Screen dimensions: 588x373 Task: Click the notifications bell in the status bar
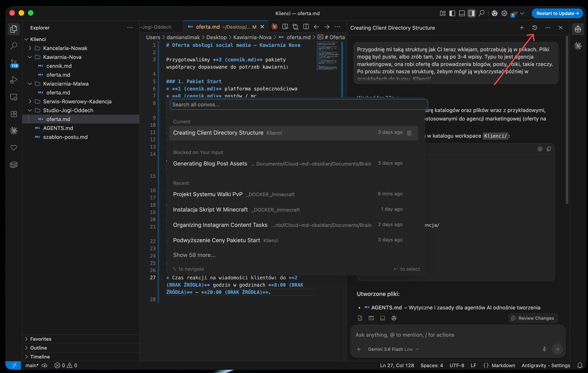(x=580, y=365)
